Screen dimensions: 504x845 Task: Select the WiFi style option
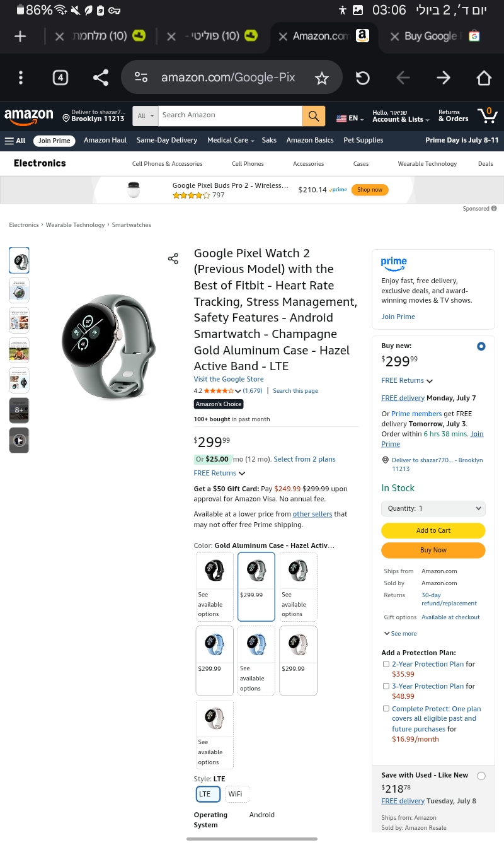(236, 794)
